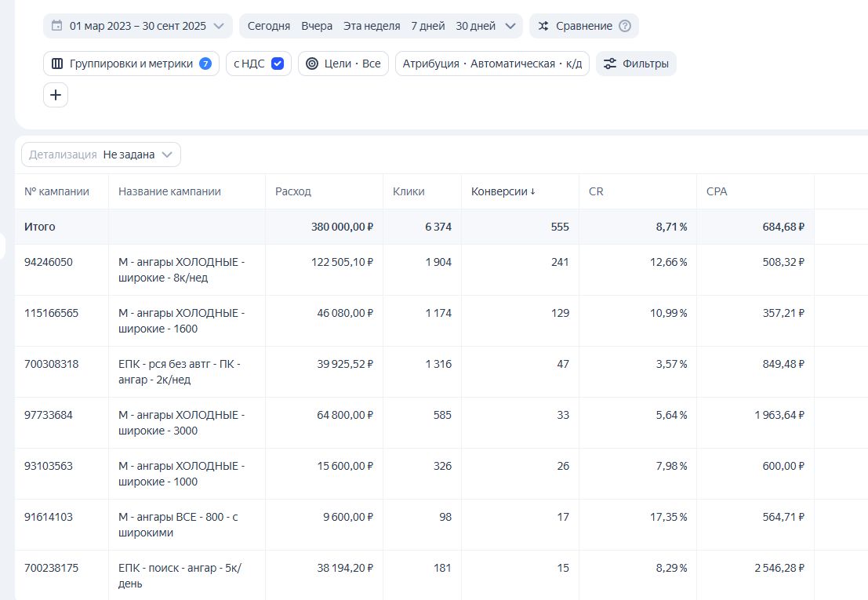
Task: Toggle the с НДС checkbox
Action: (278, 64)
